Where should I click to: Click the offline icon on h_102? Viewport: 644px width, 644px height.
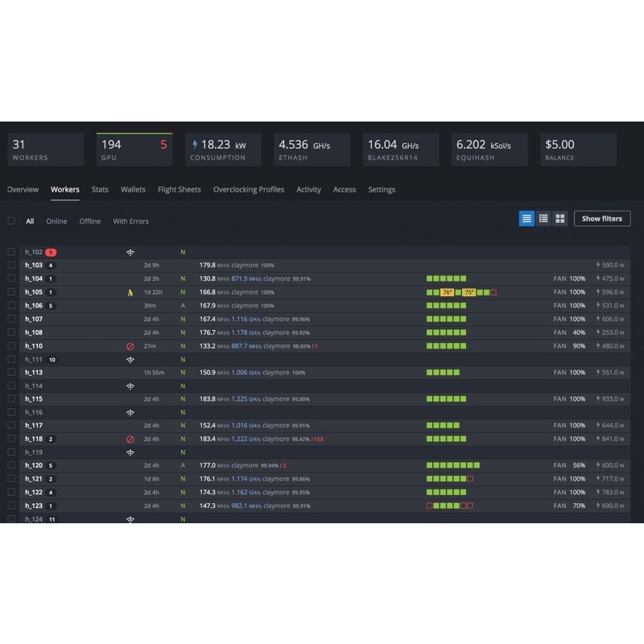130,253
